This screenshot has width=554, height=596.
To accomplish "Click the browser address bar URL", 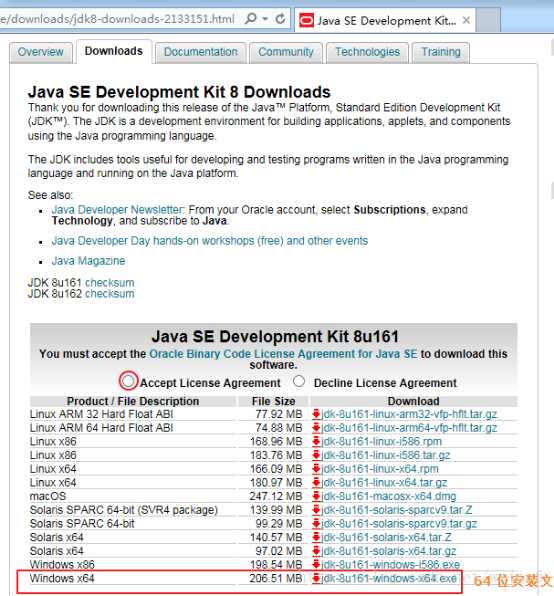I will point(117,19).
